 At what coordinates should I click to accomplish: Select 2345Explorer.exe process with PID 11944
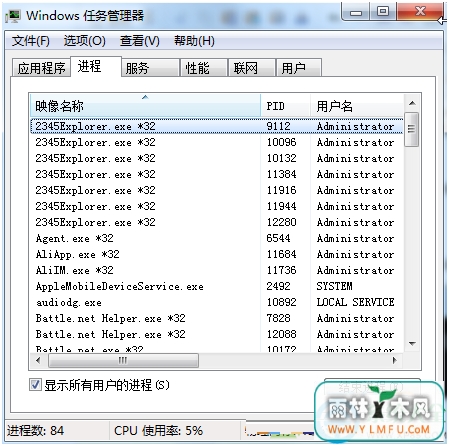pyautogui.click(x=217, y=206)
